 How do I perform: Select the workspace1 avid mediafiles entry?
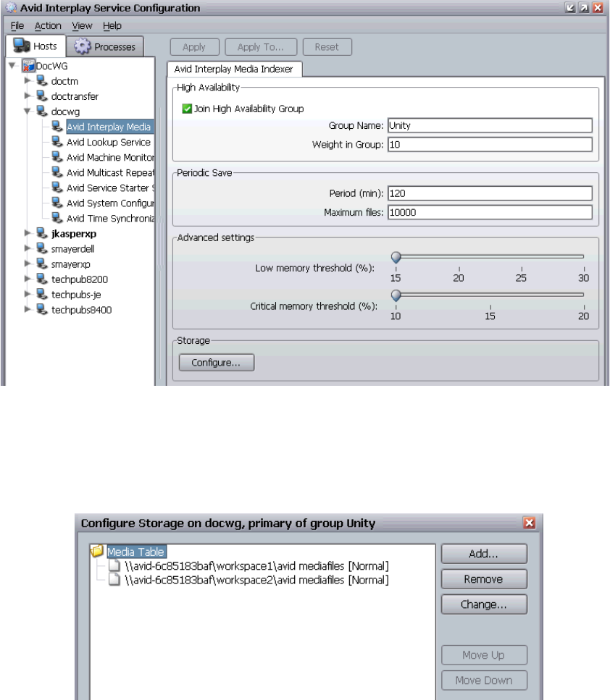[256, 565]
